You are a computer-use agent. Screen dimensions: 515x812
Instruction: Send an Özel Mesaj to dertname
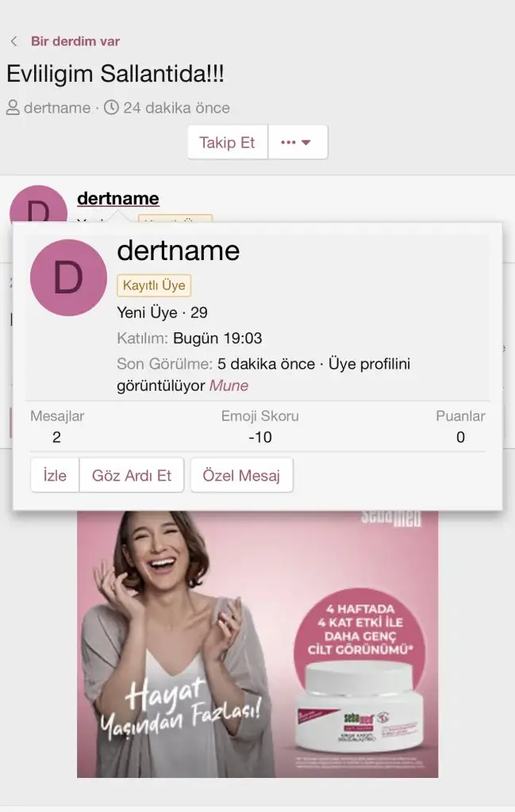pos(241,476)
